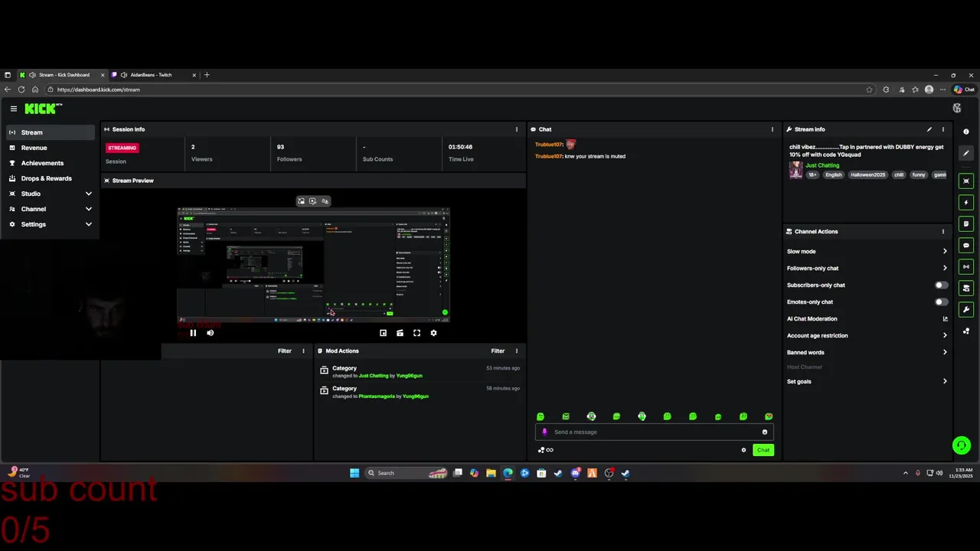Screen dimensions: 980x551
Task: Click Trublue107 username in chat message
Action: [549, 156]
